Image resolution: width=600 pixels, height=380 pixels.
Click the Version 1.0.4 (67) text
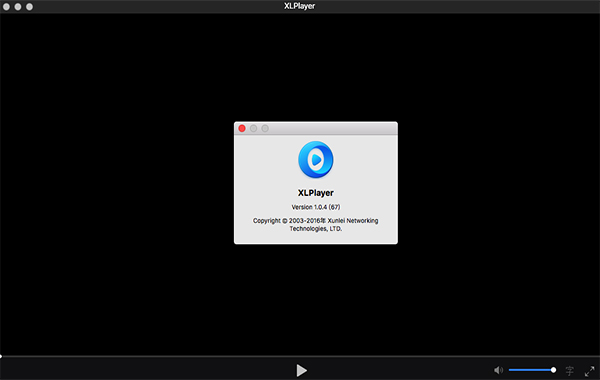point(316,207)
